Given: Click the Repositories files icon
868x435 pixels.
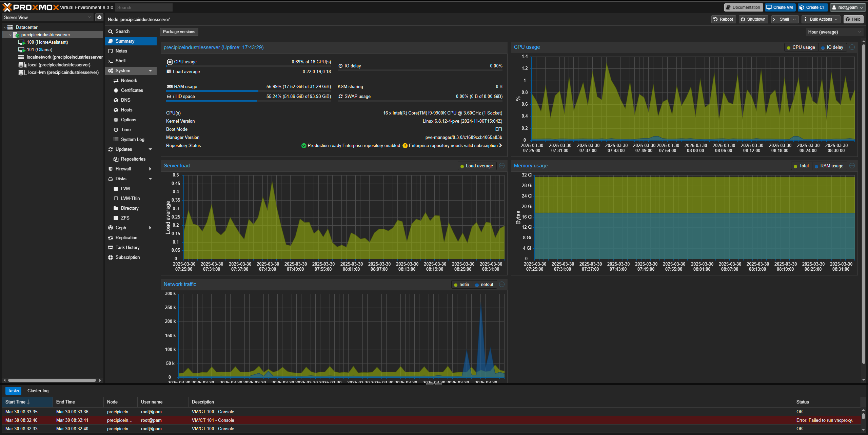Looking at the screenshot, I should click(x=116, y=159).
